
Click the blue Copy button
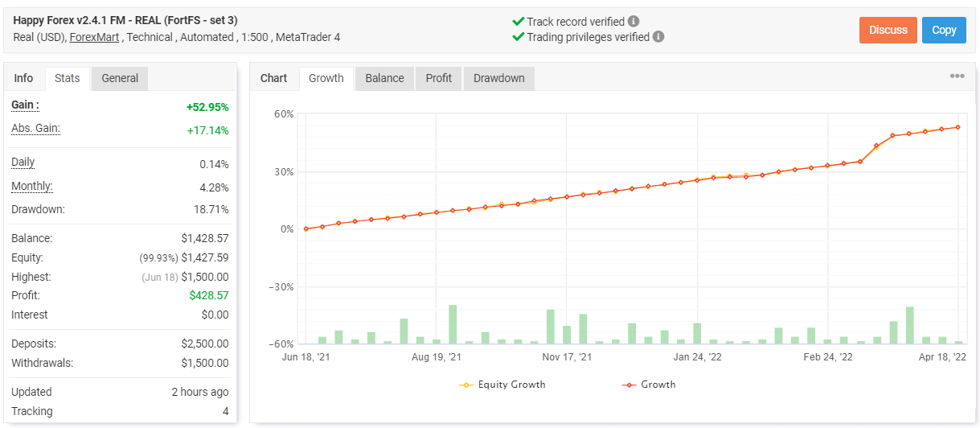[x=944, y=30]
